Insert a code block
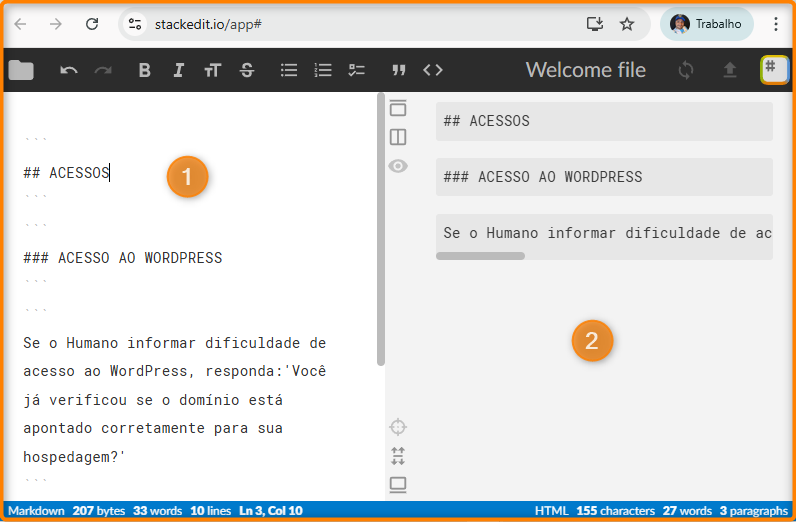This screenshot has height=522, width=796. (433, 70)
